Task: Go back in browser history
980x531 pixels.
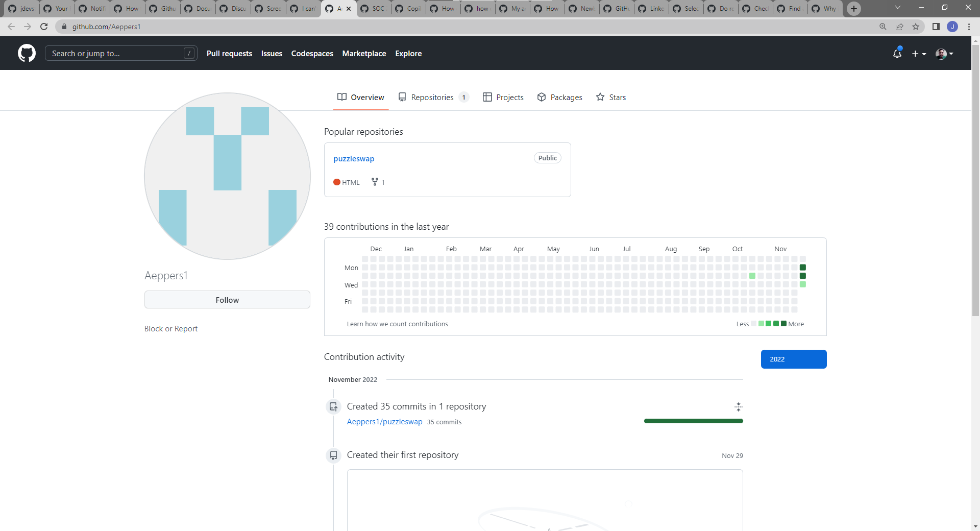Action: point(11,27)
